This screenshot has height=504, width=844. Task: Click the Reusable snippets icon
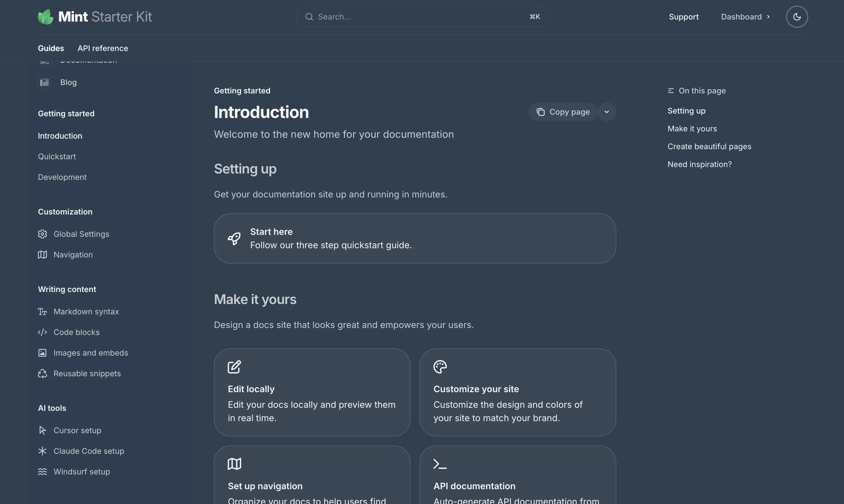[42, 373]
